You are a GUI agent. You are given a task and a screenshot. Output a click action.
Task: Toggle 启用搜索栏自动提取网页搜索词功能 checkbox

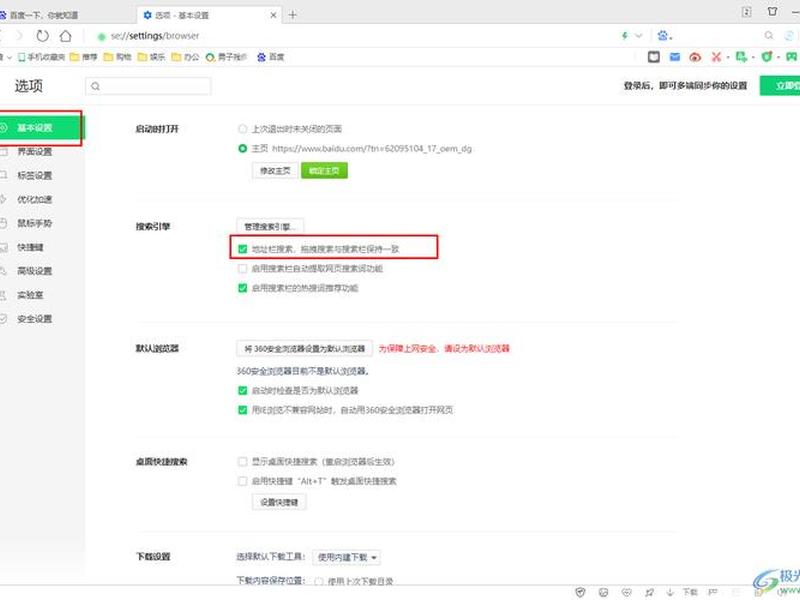[243, 268]
